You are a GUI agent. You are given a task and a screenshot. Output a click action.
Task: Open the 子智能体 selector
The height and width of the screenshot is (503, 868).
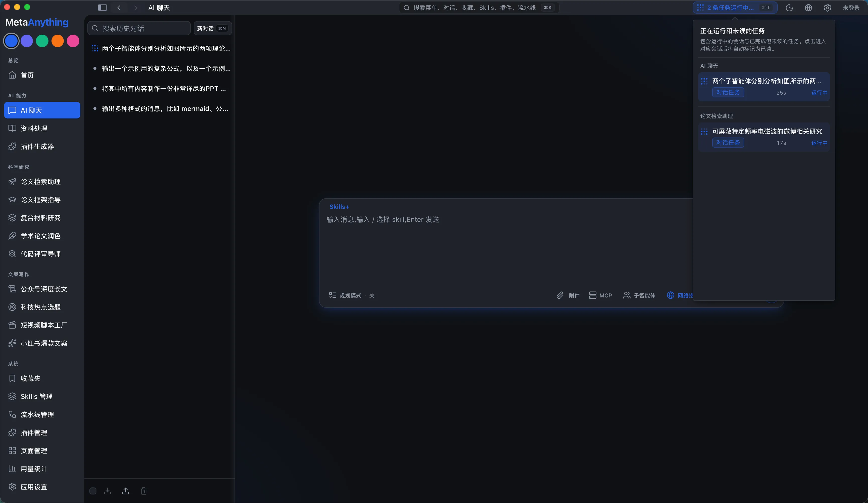(x=639, y=295)
